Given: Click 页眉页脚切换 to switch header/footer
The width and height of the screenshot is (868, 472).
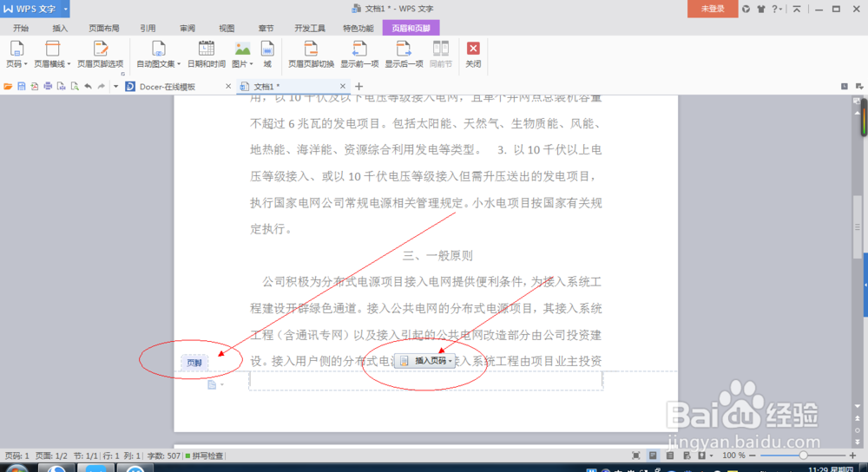Looking at the screenshot, I should click(x=311, y=54).
